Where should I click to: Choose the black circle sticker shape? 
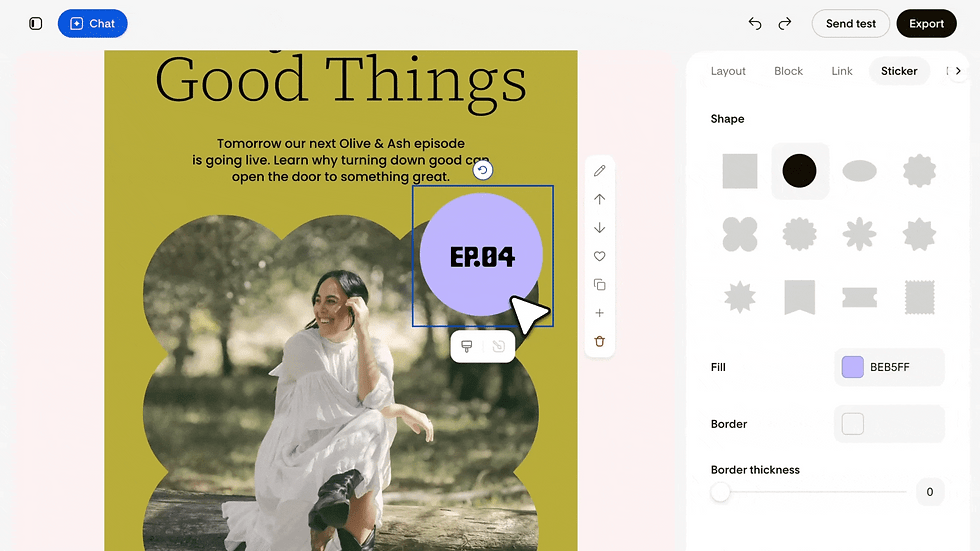(x=799, y=171)
